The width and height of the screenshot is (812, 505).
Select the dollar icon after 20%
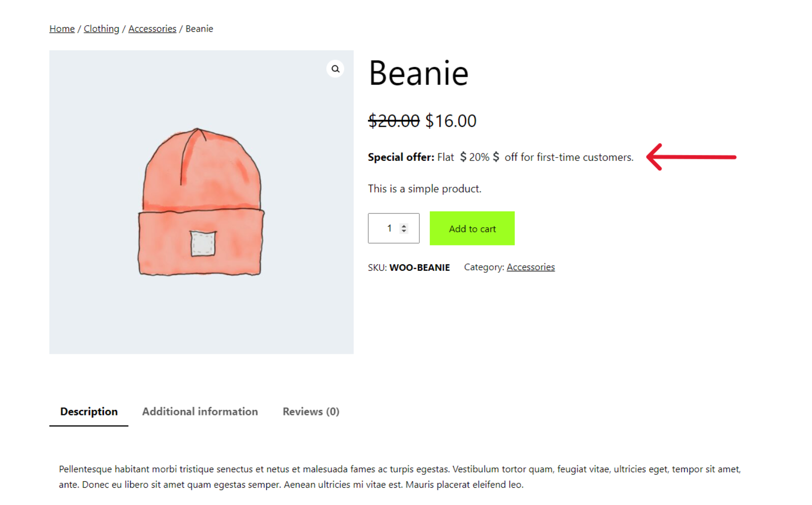(x=497, y=157)
